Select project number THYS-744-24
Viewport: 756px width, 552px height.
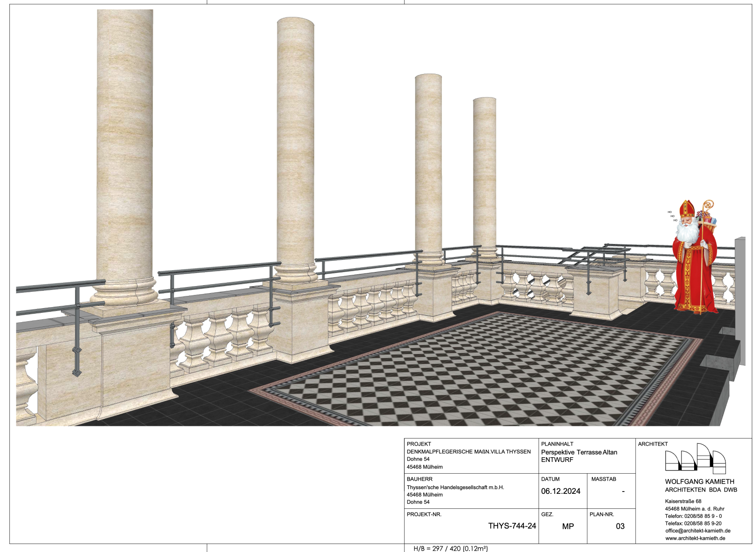click(x=512, y=526)
